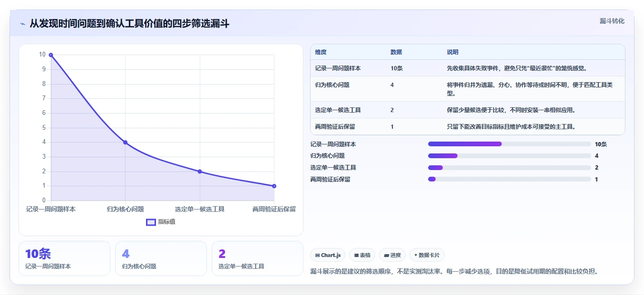
Task: Click the icon inside the 表格 chip
Action: click(356, 256)
